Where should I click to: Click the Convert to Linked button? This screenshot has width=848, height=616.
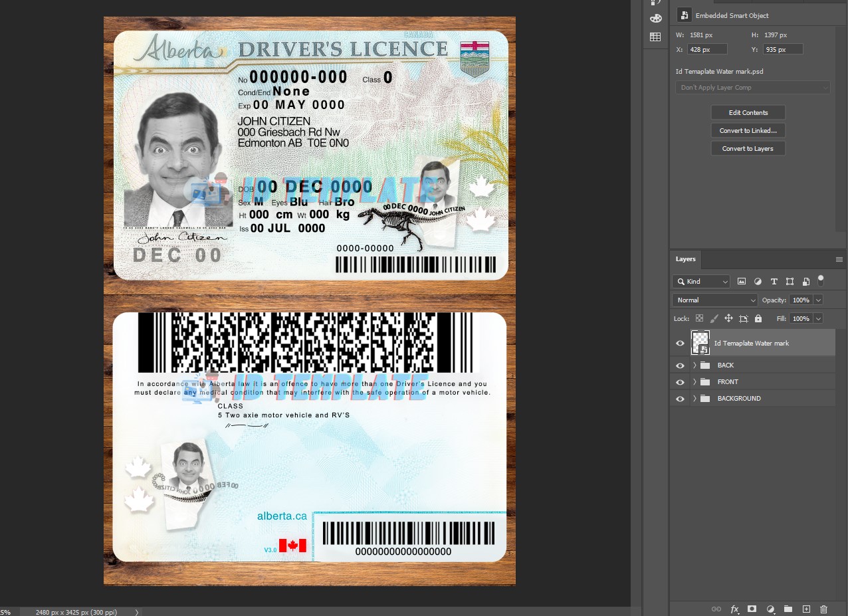[748, 131]
